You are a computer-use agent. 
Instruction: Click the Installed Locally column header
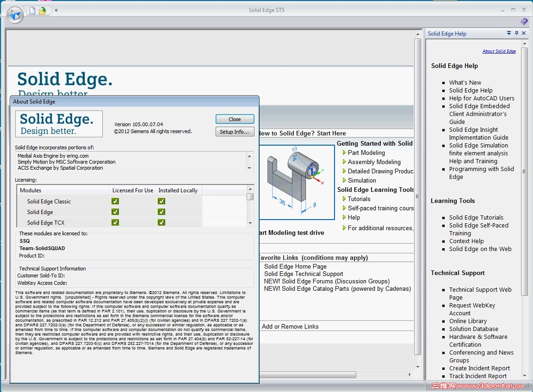(179, 190)
